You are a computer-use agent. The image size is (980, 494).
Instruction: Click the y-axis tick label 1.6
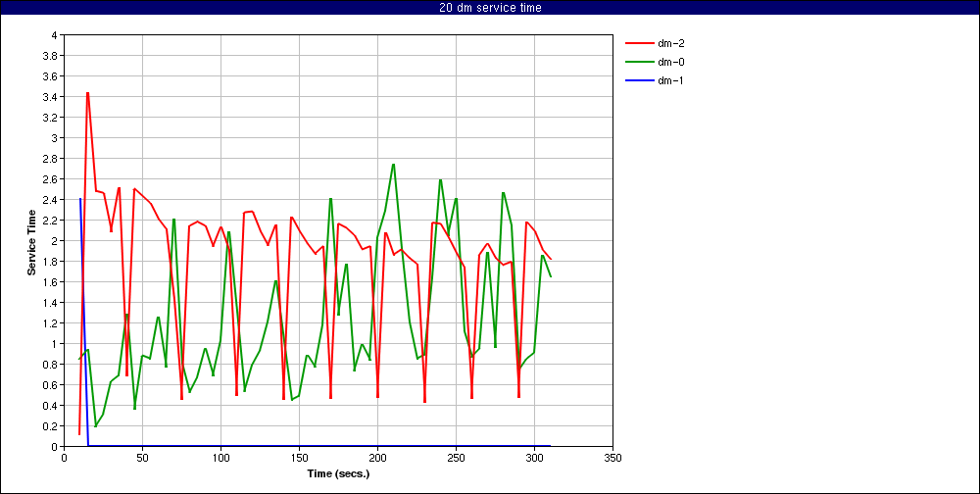tap(51, 282)
